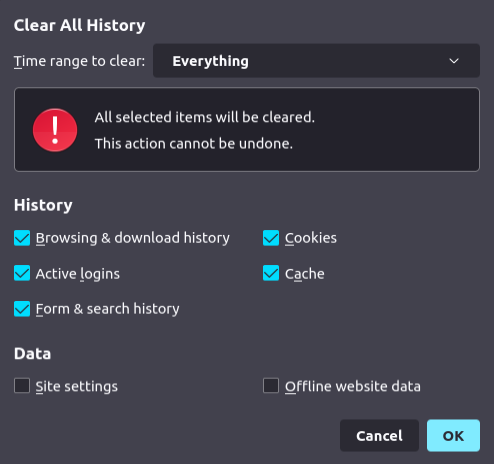Click the Clear All History dialog title
This screenshot has height=464, width=494.
(79, 25)
